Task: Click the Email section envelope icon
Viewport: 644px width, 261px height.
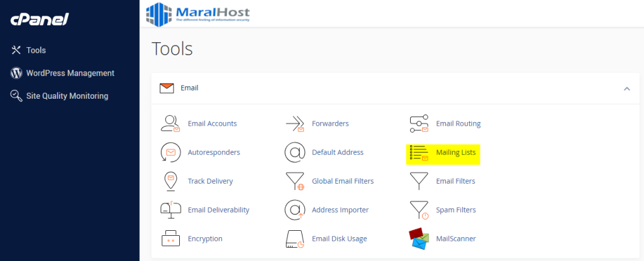Action: coord(167,88)
